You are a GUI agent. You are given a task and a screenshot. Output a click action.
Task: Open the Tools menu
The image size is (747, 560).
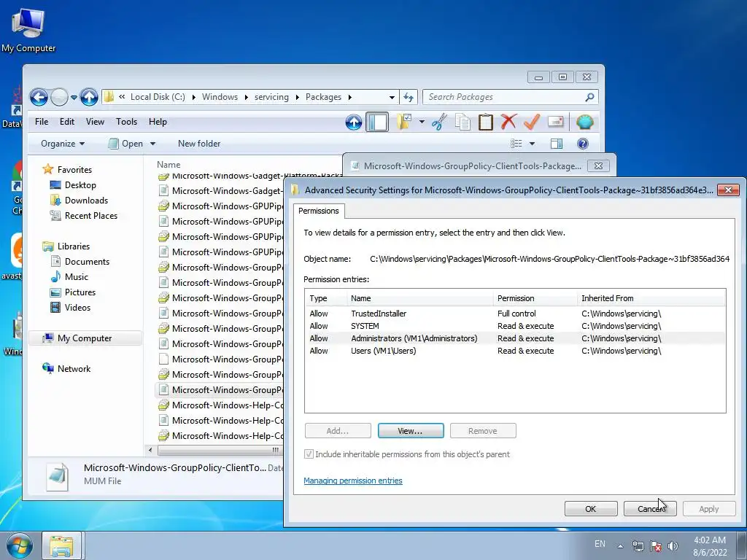[x=126, y=122]
